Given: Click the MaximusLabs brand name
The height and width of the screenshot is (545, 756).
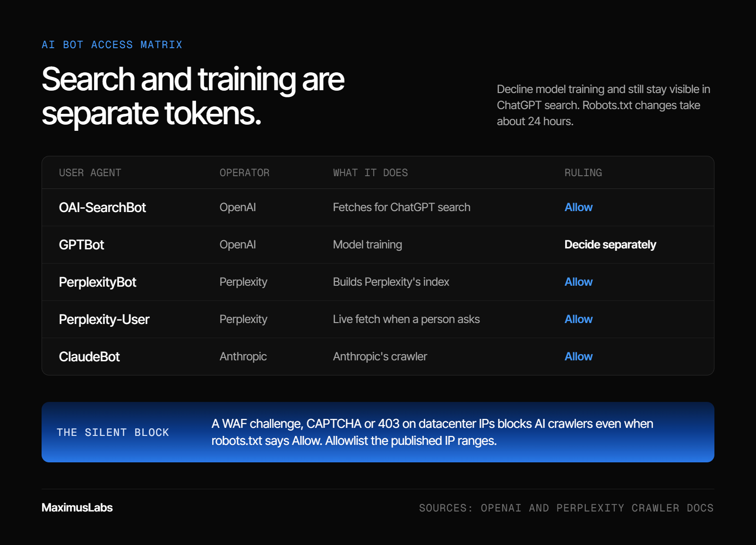Looking at the screenshot, I should [77, 508].
